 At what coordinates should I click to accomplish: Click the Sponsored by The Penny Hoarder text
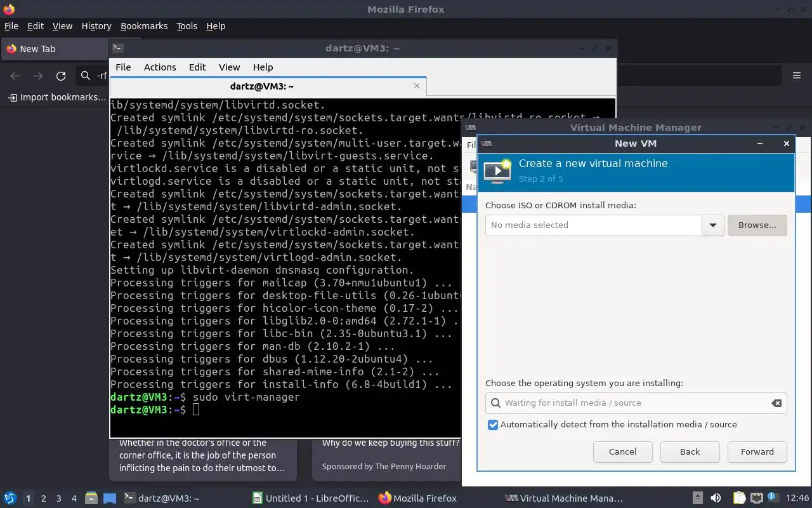pyautogui.click(x=384, y=467)
